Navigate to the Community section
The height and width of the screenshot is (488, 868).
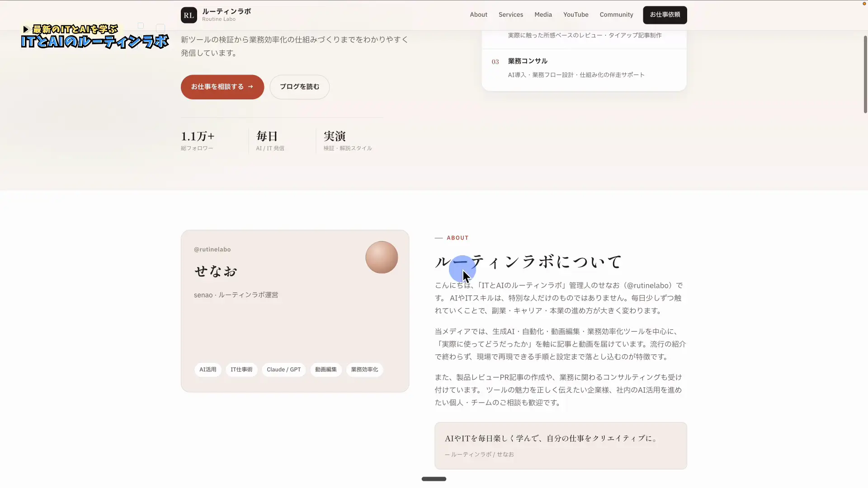tap(616, 14)
